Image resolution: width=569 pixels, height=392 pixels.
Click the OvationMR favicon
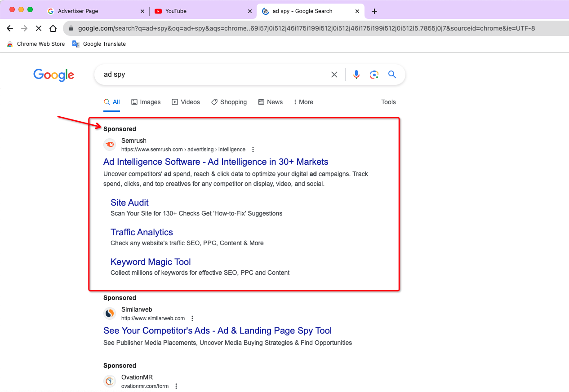click(110, 381)
